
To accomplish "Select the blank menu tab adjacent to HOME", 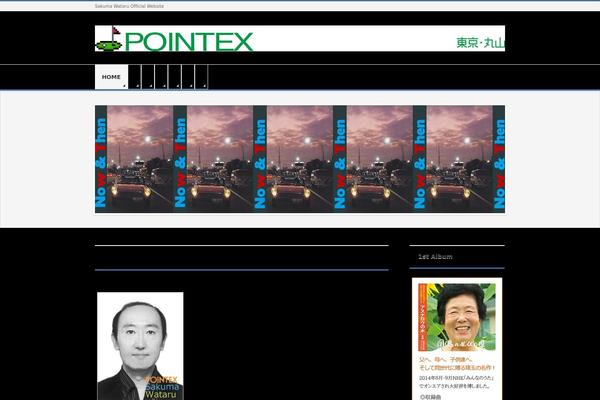I will [x=135, y=77].
